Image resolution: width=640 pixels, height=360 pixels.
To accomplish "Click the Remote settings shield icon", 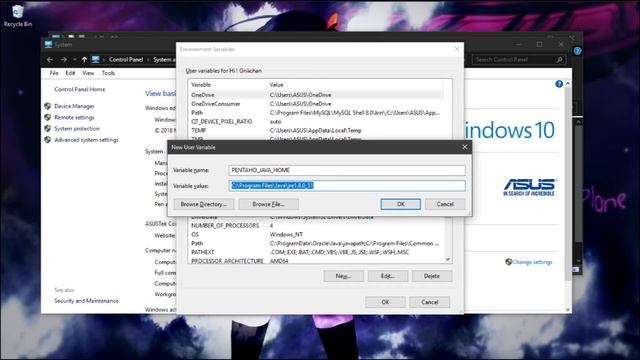I will 48,117.
